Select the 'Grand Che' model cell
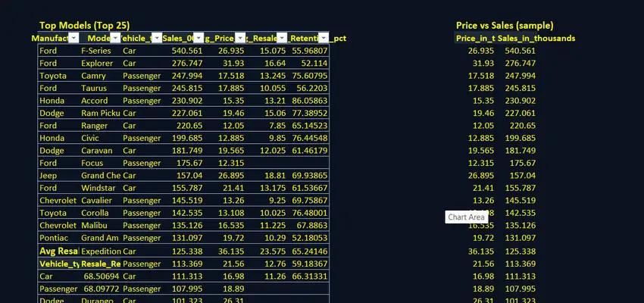Screen dimensions: 644x303 click(x=100, y=175)
